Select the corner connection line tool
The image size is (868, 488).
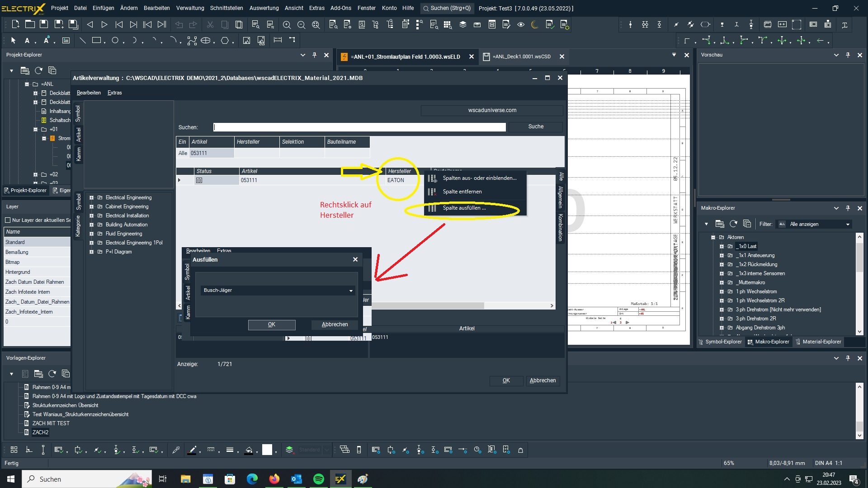tap(687, 40)
